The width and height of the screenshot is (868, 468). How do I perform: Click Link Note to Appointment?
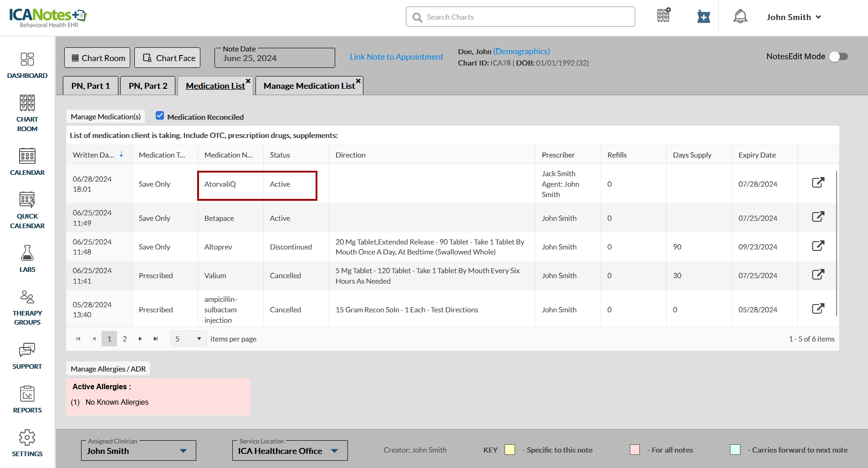click(396, 57)
